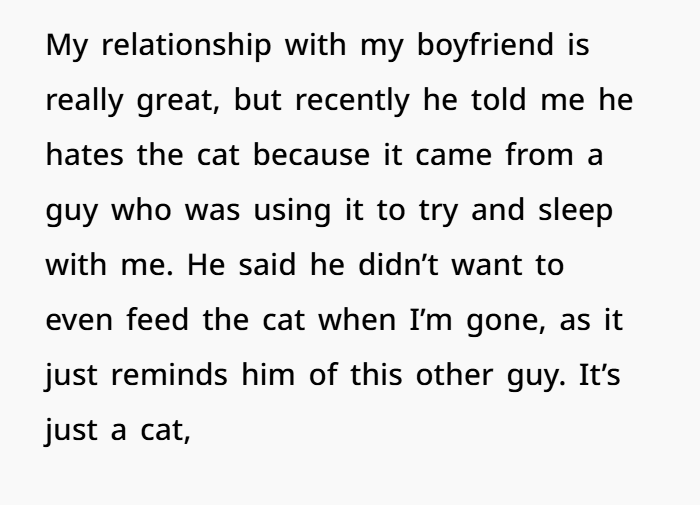This screenshot has width=700, height=505.
Task: Click the word "because"
Action: 312,154
